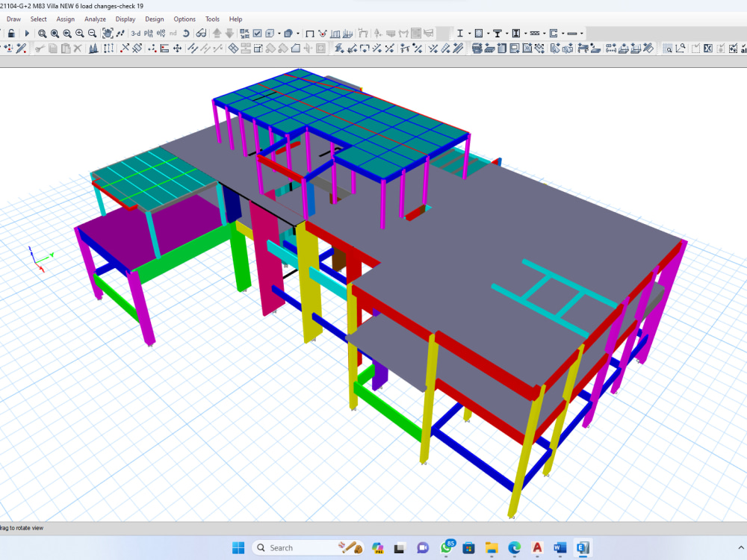Open Set Display Options via the checklist icon
Viewport: 747px width, 560px height.
(x=256, y=33)
